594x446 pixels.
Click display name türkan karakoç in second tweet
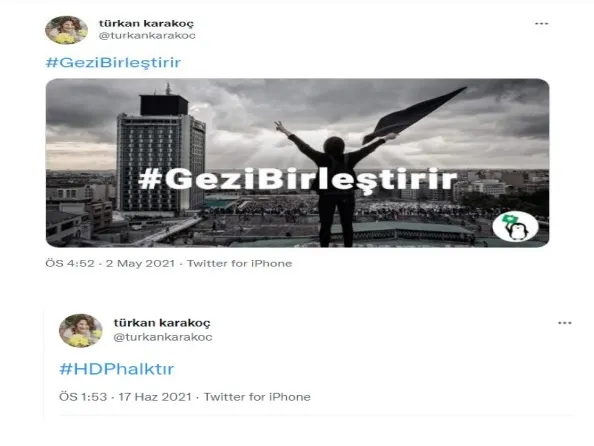pos(162,323)
